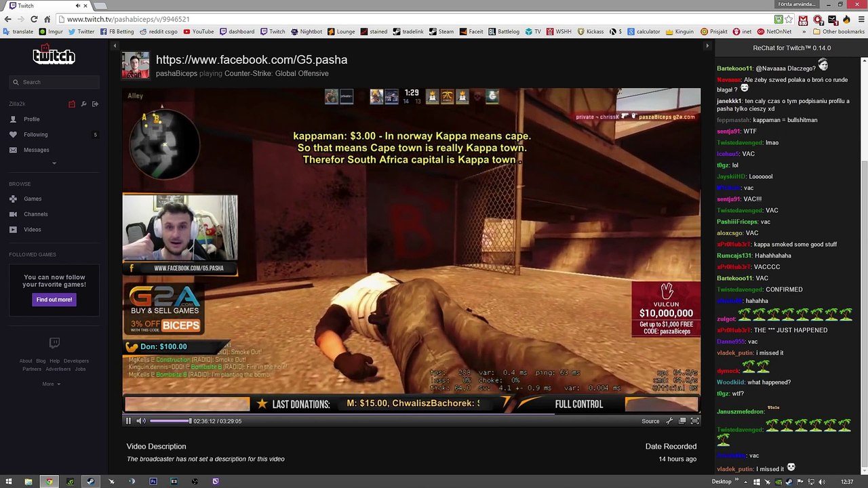The width and height of the screenshot is (868, 488).
Task: Open the Other bookmarks folder
Action: [839, 32]
